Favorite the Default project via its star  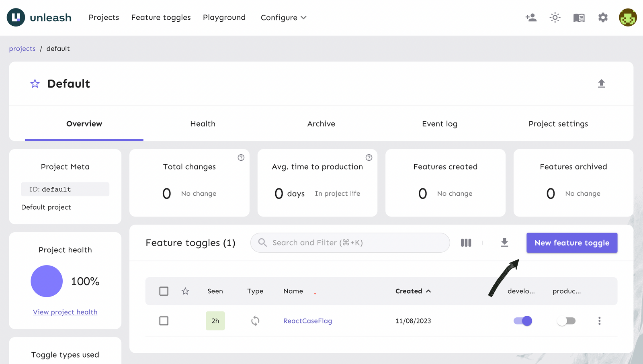[35, 84]
